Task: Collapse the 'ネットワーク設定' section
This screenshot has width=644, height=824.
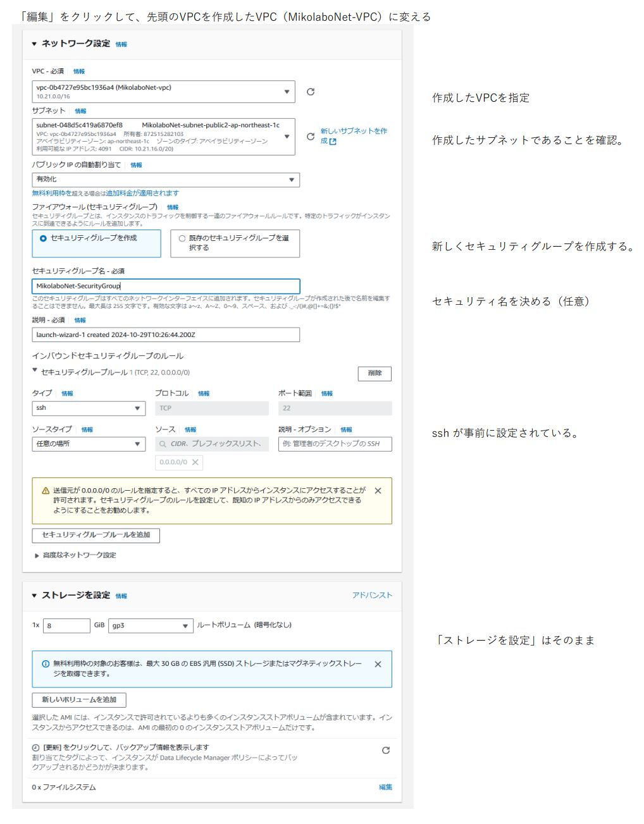Action: pos(34,44)
